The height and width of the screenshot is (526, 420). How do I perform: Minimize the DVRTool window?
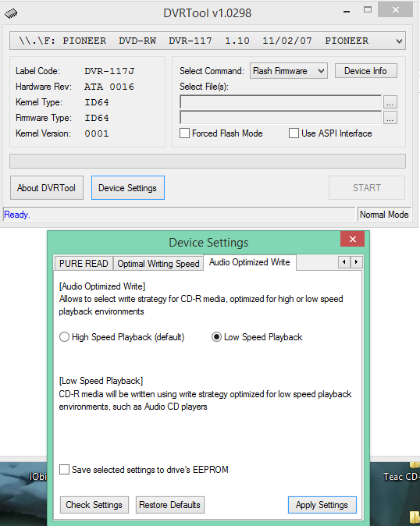[347, 12]
